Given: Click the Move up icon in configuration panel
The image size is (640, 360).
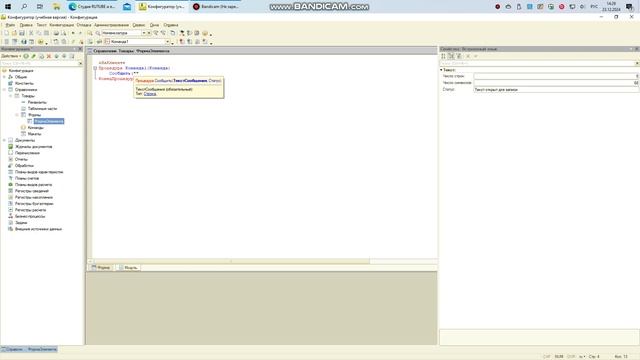Looking at the screenshot, I should point(57,56).
